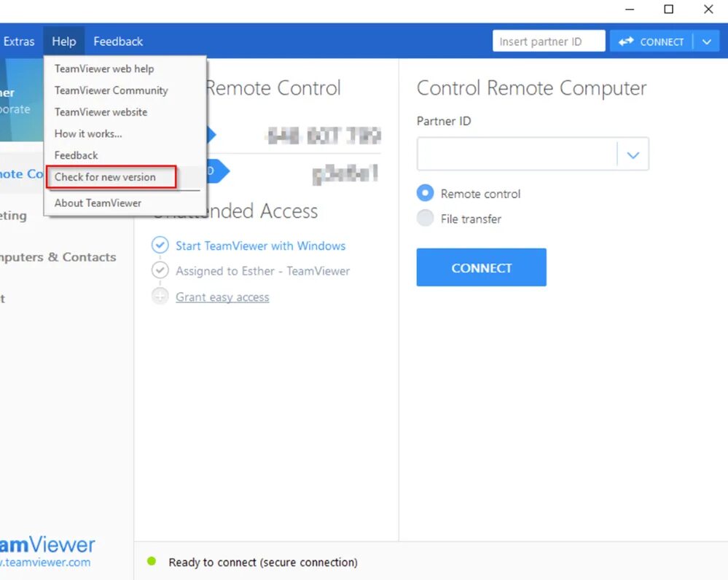Maximize the TeamViewer window
The height and width of the screenshot is (580, 728).
point(668,9)
